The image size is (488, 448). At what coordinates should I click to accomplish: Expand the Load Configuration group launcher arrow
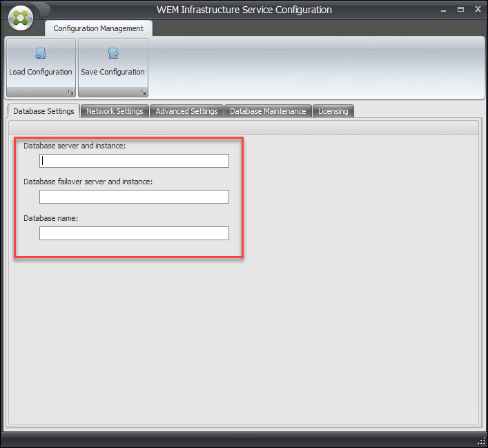(70, 92)
